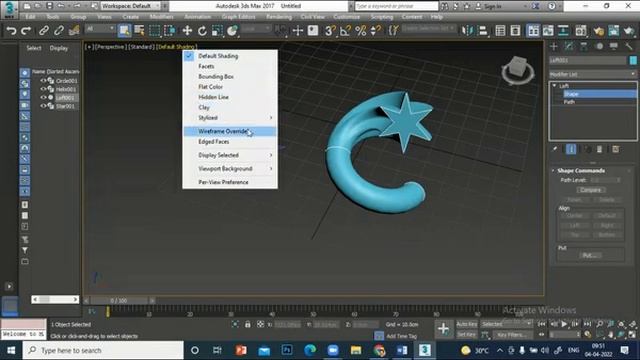Click the keyword search field
This screenshot has height=360, width=640.
click(396, 6)
